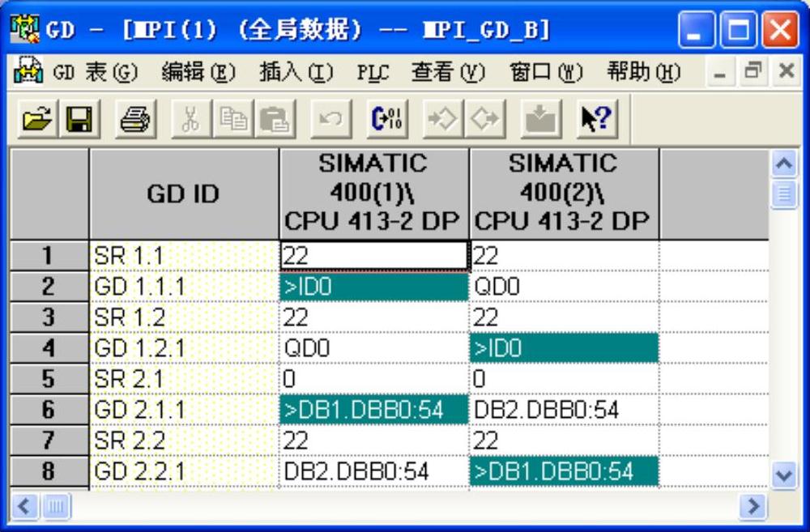The width and height of the screenshot is (810, 532).
Task: Click the GD 2.2.1 cell
Action: click(184, 471)
